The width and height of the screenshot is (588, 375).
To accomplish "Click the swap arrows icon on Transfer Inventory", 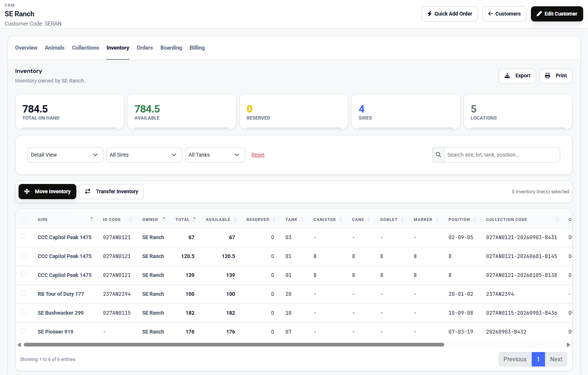I will tap(88, 191).
